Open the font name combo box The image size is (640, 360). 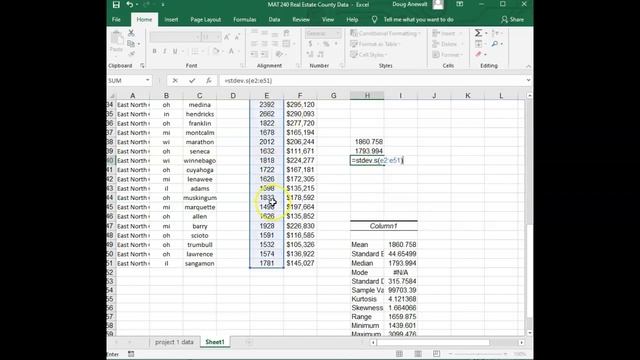(x=175, y=37)
